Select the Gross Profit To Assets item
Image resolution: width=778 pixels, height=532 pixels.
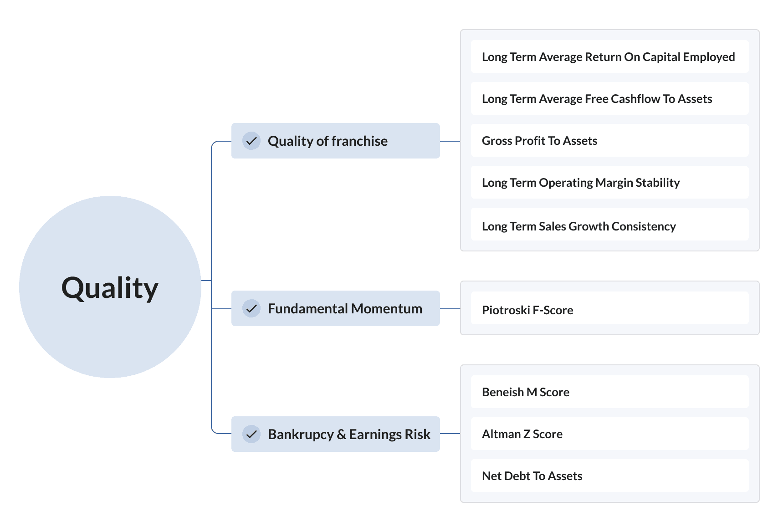point(610,140)
